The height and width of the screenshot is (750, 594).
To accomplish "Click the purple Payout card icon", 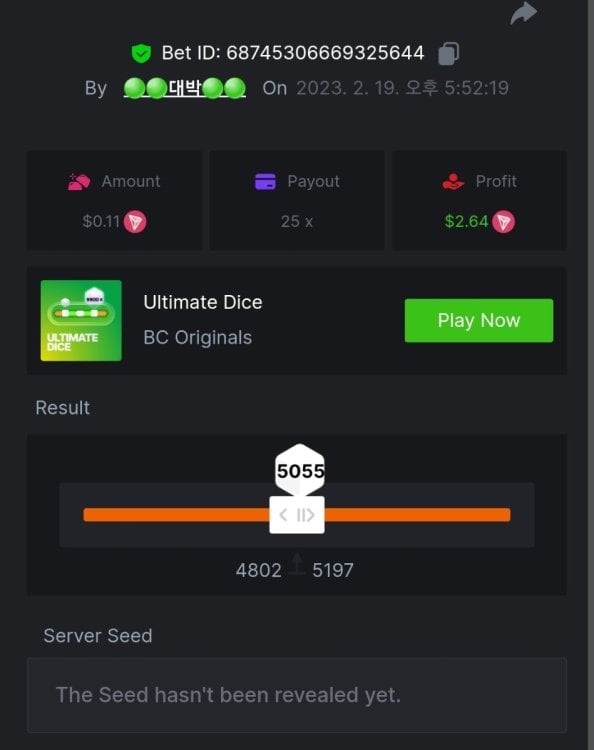I will tap(265, 182).
